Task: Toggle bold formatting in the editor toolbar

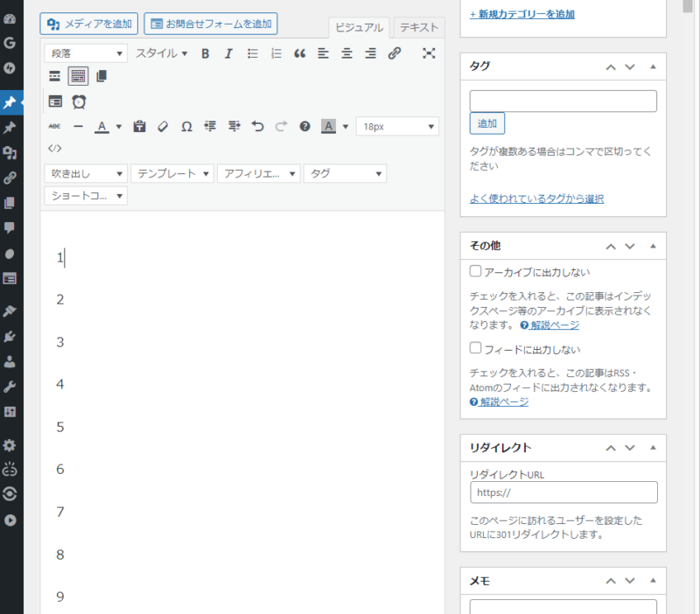Action: [x=206, y=53]
